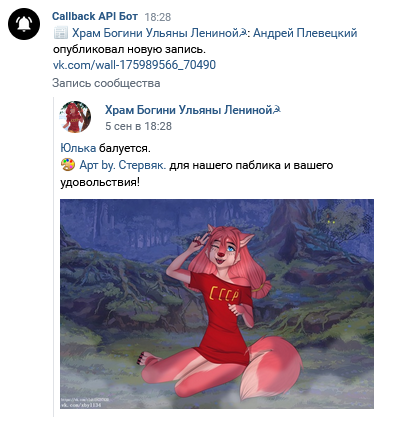This screenshot has width=409, height=425.
Task: Click the artist palette emoji icon
Action: (68, 165)
